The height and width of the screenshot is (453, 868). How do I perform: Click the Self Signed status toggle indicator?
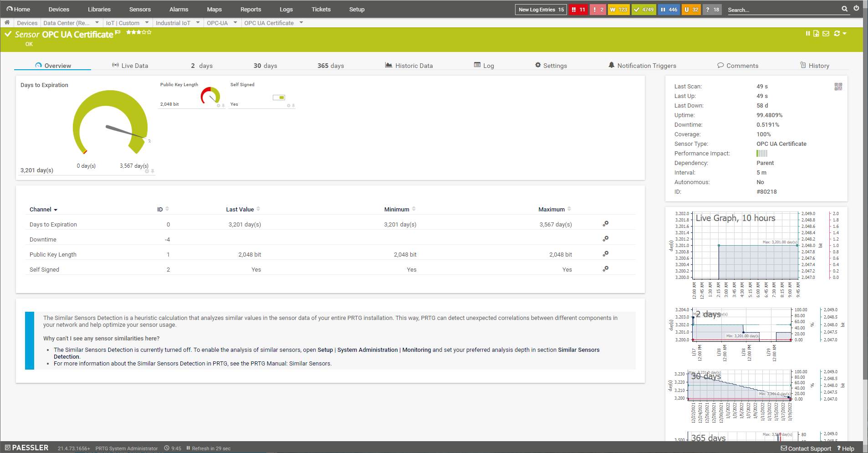[x=279, y=98]
